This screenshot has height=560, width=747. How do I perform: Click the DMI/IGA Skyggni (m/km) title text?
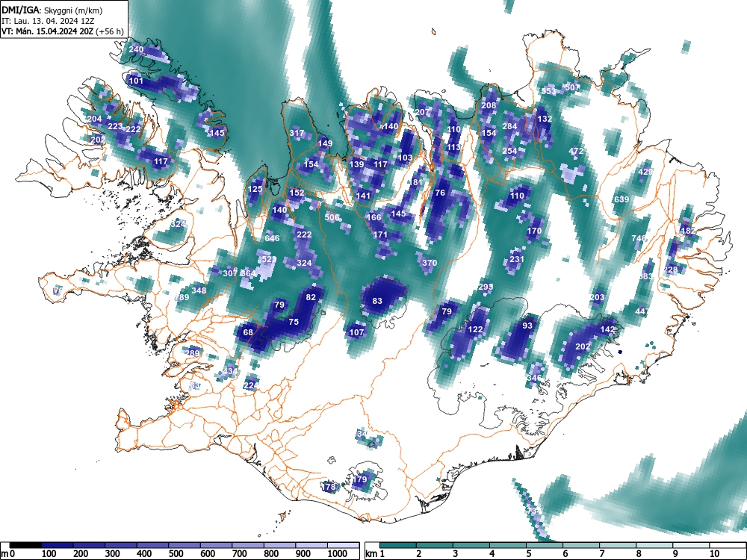pyautogui.click(x=52, y=10)
